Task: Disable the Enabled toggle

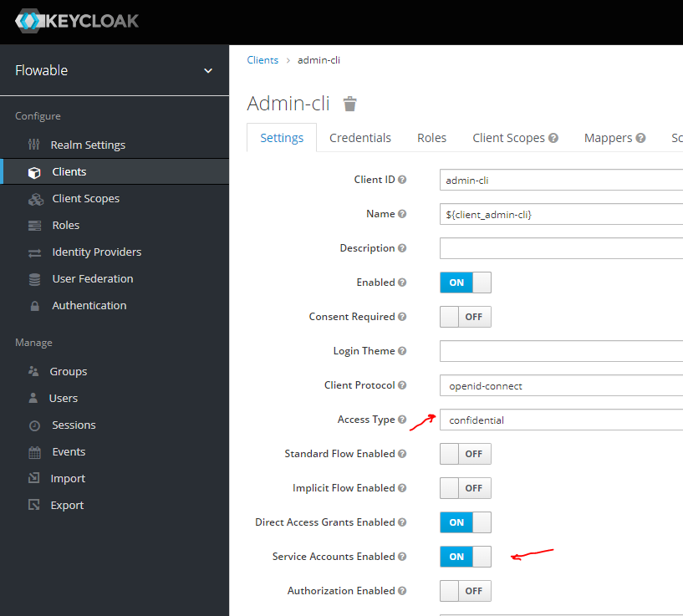Action: click(x=465, y=283)
